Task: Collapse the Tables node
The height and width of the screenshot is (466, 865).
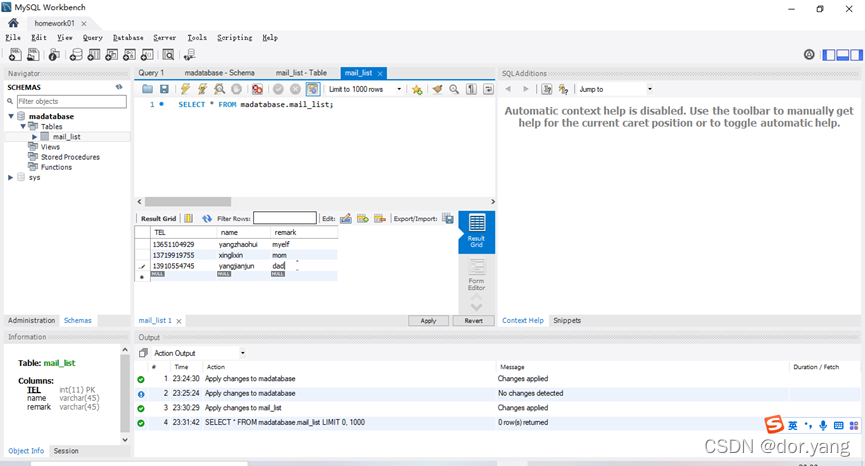Action: pyautogui.click(x=23, y=126)
